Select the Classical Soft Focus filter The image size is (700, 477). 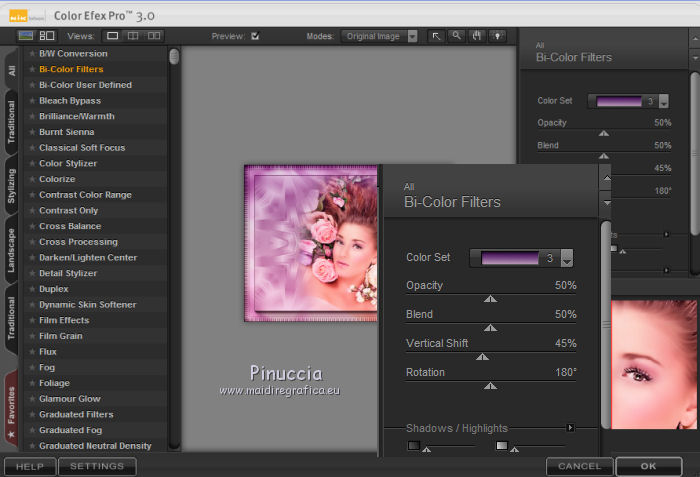point(82,148)
